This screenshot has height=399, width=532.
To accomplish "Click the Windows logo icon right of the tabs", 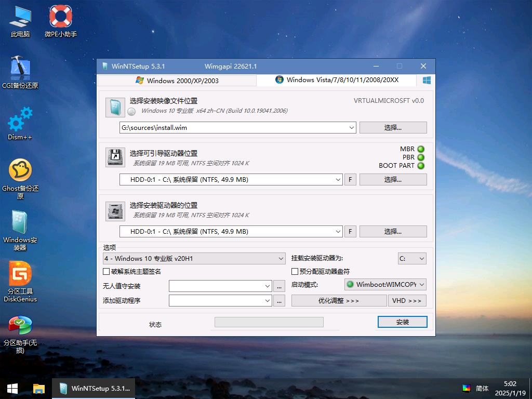I will (426, 81).
